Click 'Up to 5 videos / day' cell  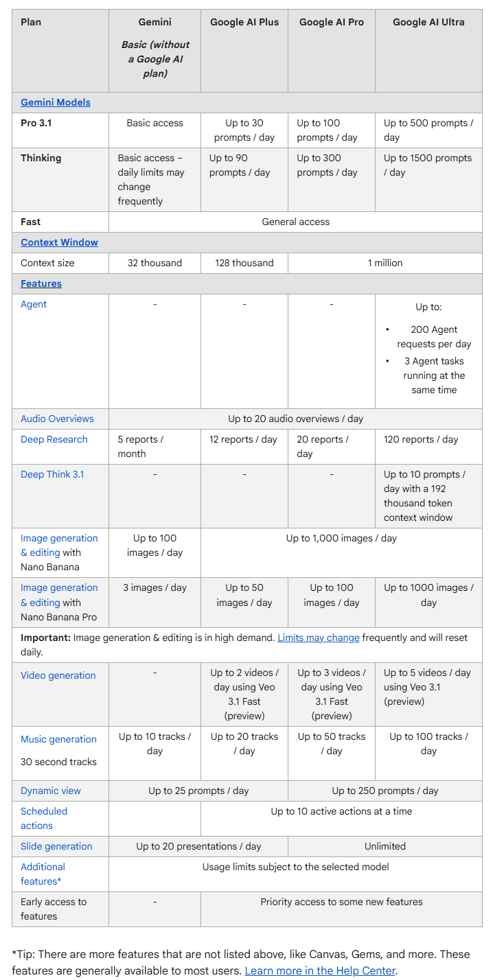pos(428,695)
